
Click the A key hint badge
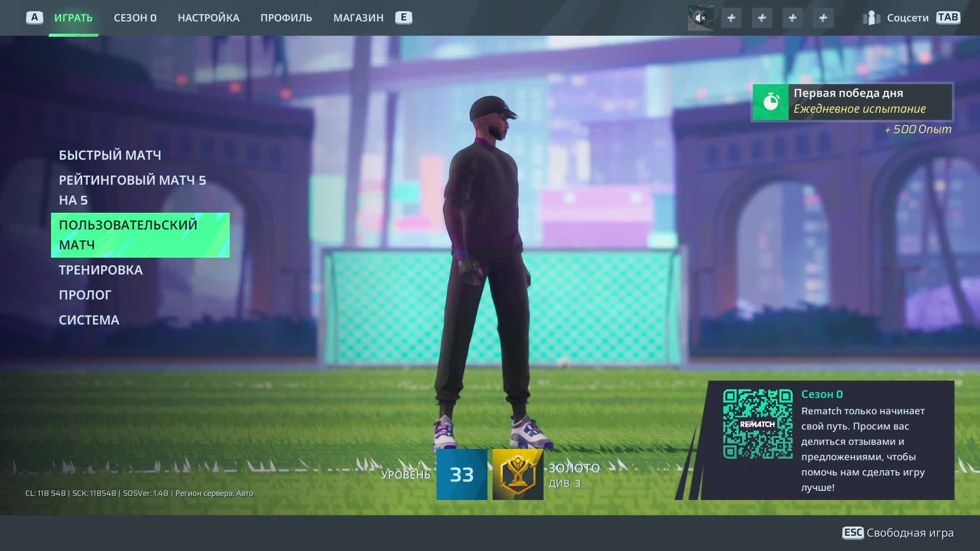pos(35,17)
